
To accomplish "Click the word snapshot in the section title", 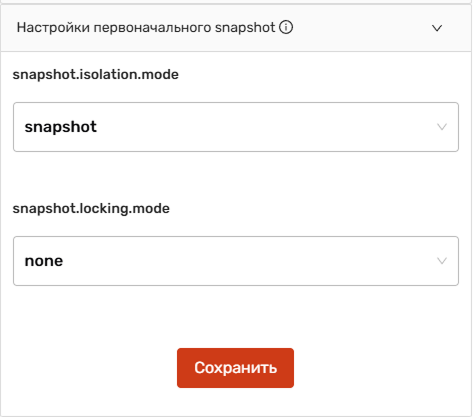I will (x=245, y=28).
